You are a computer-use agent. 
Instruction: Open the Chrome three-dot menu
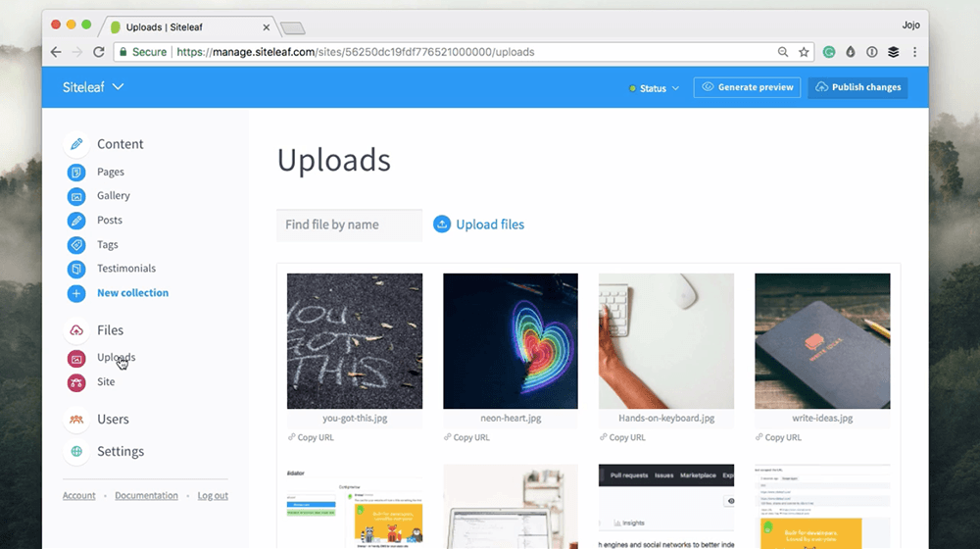click(x=915, y=52)
